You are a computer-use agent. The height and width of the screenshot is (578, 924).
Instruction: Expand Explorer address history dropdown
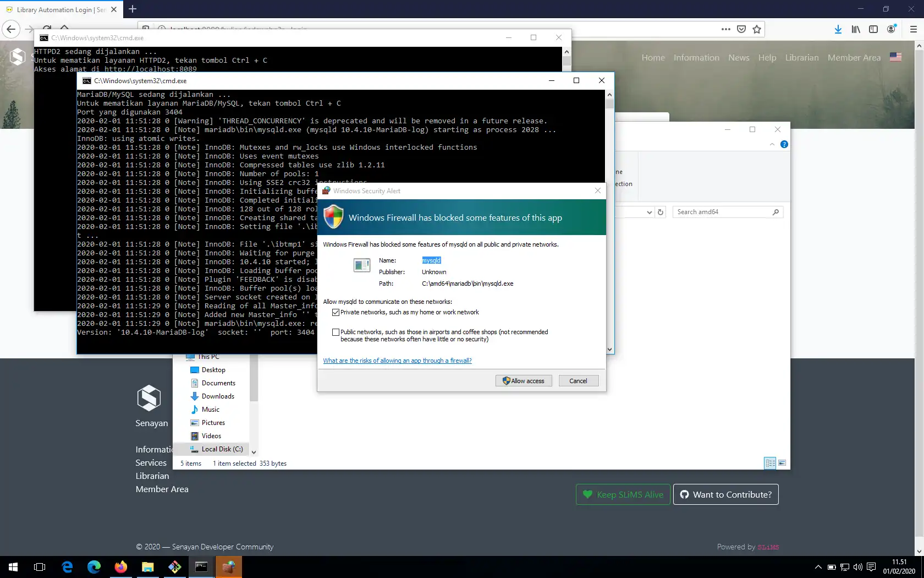coord(649,212)
